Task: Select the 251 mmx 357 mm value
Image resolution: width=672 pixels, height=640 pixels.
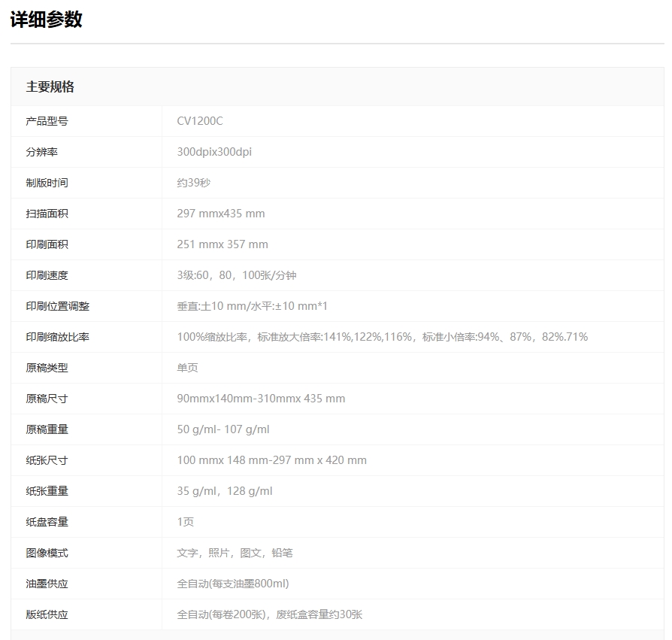Action: 222,244
